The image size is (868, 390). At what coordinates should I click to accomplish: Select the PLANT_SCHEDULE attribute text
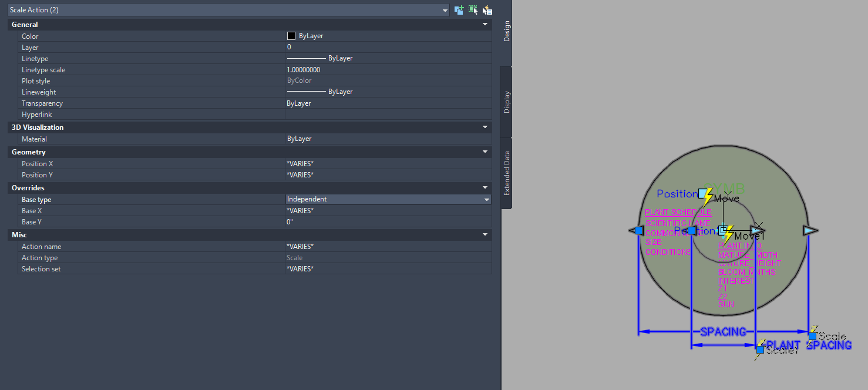coord(678,212)
